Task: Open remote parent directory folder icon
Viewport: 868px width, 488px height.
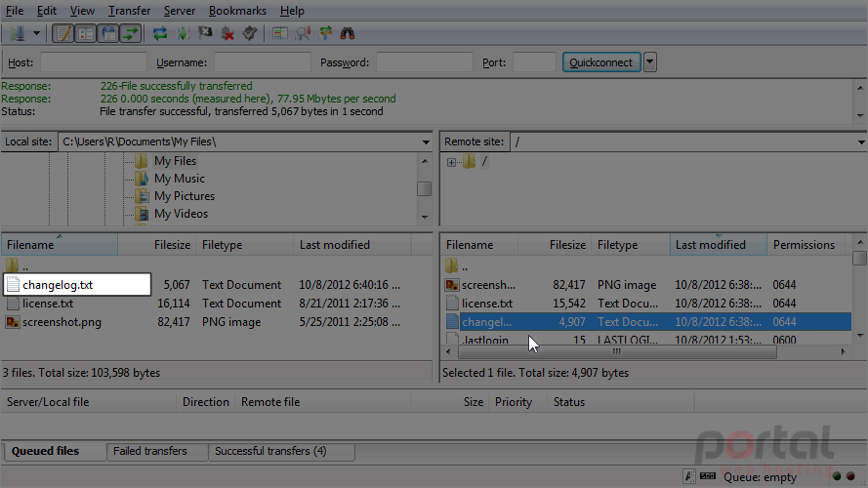Action: [x=452, y=266]
